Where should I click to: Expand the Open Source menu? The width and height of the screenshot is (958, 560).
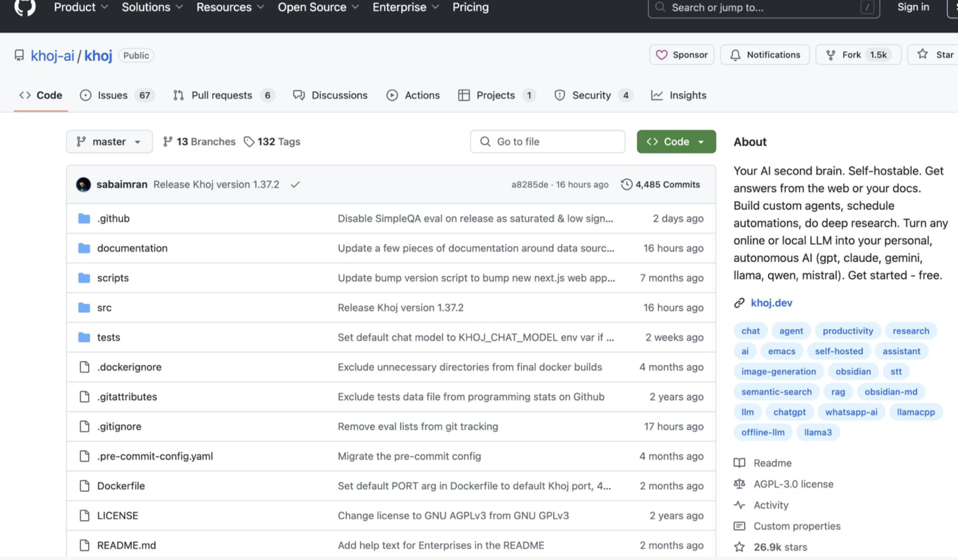(x=318, y=7)
